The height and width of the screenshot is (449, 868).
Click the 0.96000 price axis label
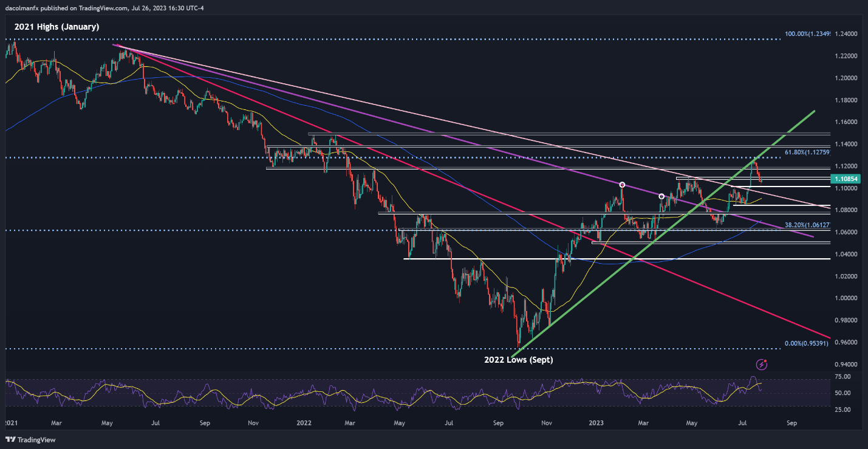[x=847, y=343]
